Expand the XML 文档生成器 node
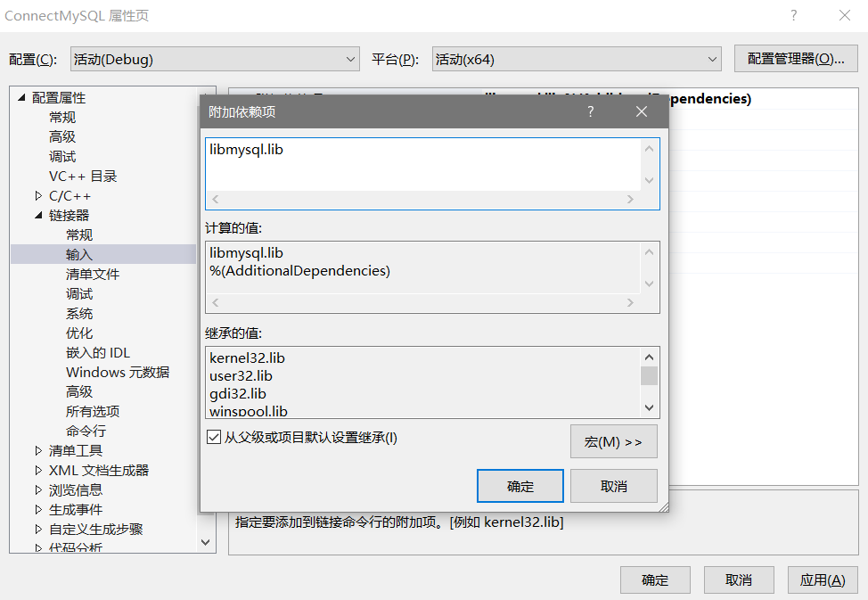The height and width of the screenshot is (600, 868). (38, 471)
